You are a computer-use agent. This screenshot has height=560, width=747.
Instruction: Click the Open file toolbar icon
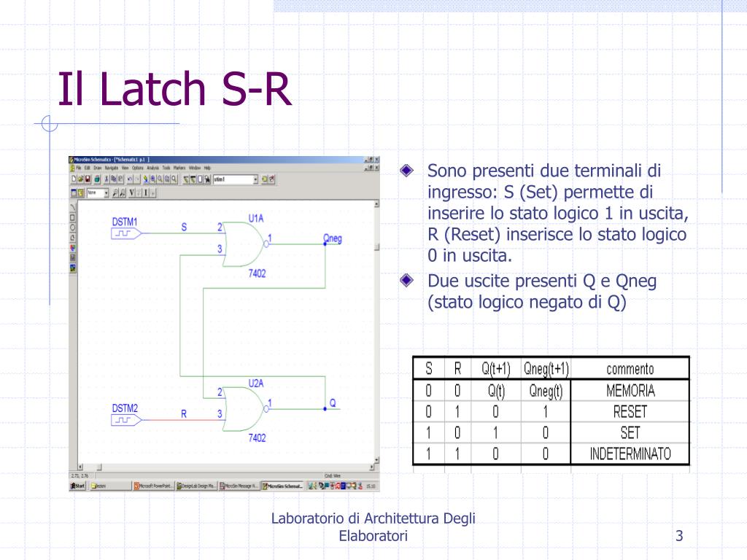coord(80,179)
